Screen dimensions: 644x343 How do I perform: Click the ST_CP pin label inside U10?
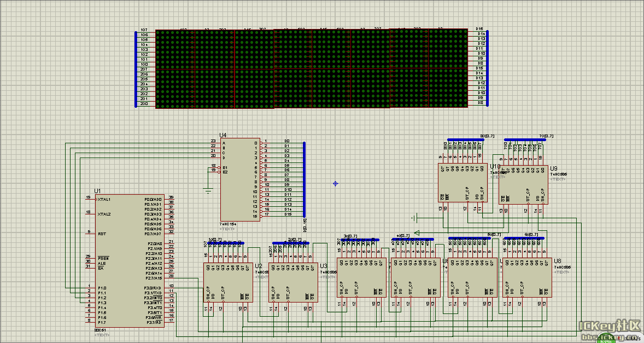(x=467, y=194)
